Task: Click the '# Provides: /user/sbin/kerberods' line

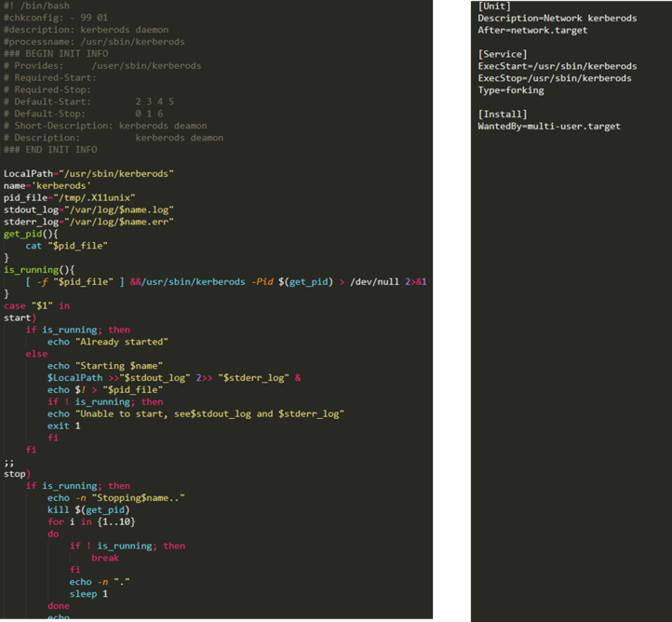Action: pyautogui.click(x=102, y=65)
